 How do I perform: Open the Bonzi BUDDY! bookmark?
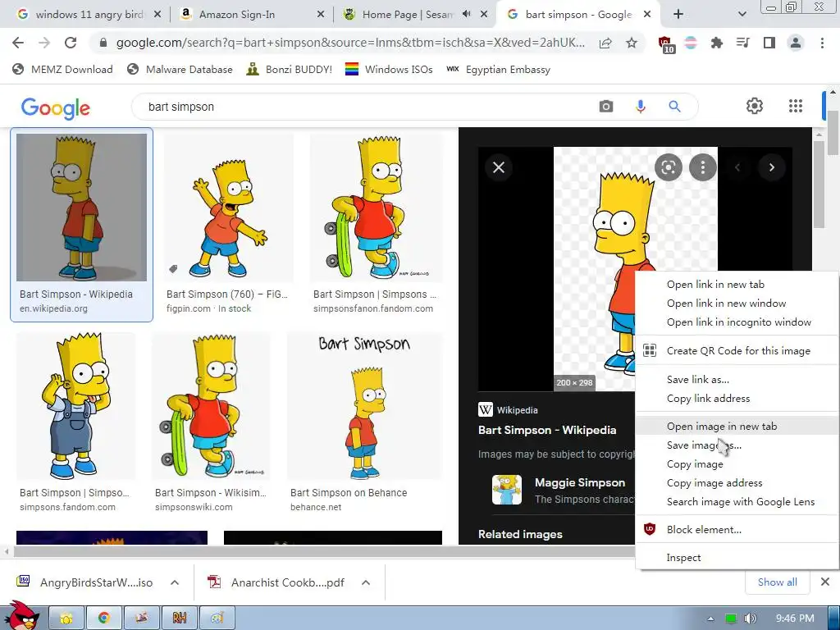290,69
